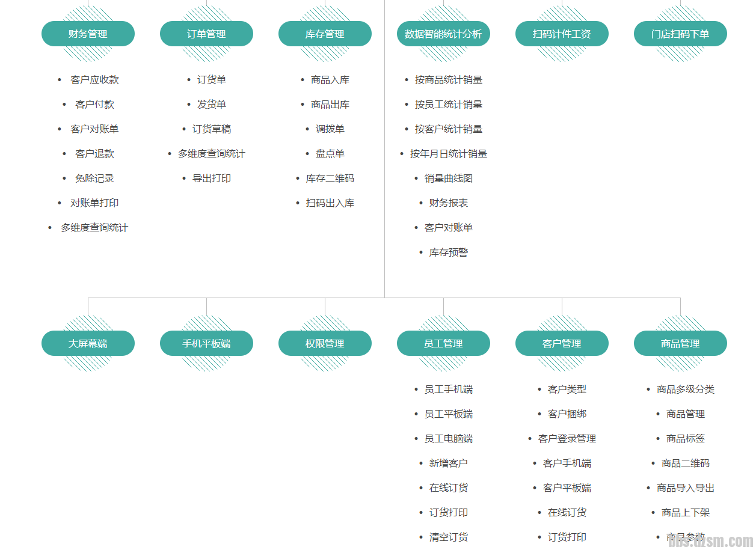The width and height of the screenshot is (756, 550).
Task: Select the 订单管理 module button
Action: click(x=206, y=34)
